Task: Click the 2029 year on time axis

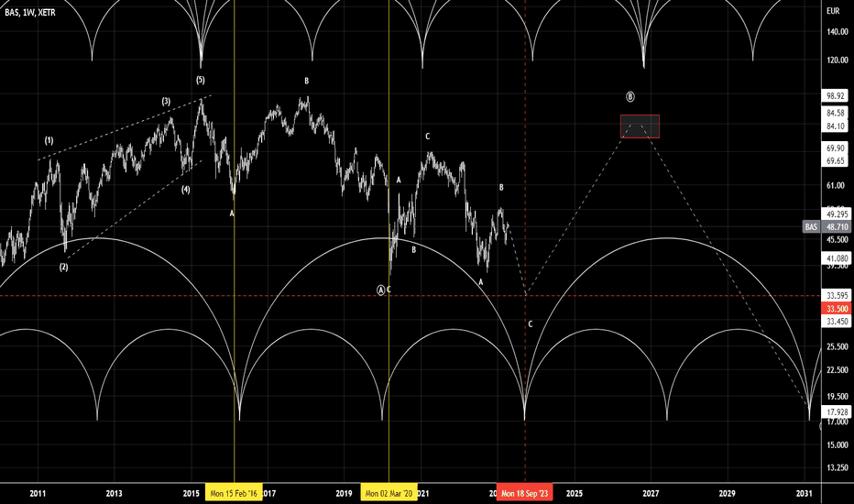Action: point(728,494)
